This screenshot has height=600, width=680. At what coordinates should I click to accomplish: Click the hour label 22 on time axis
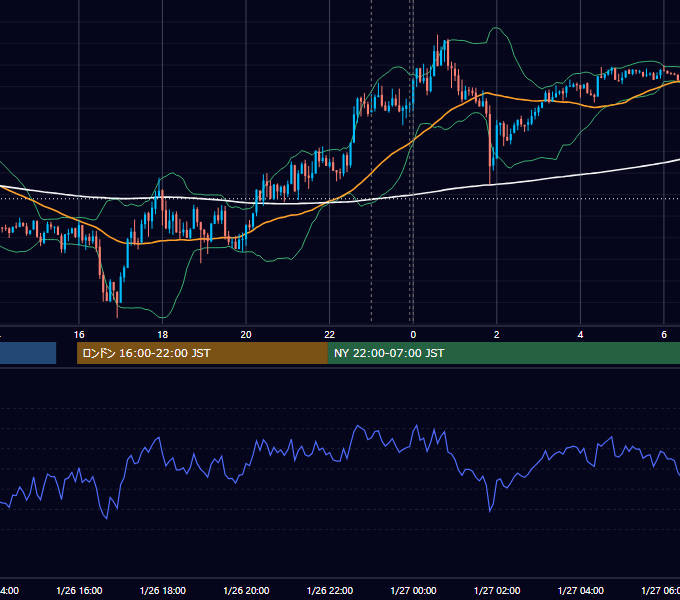coord(330,335)
